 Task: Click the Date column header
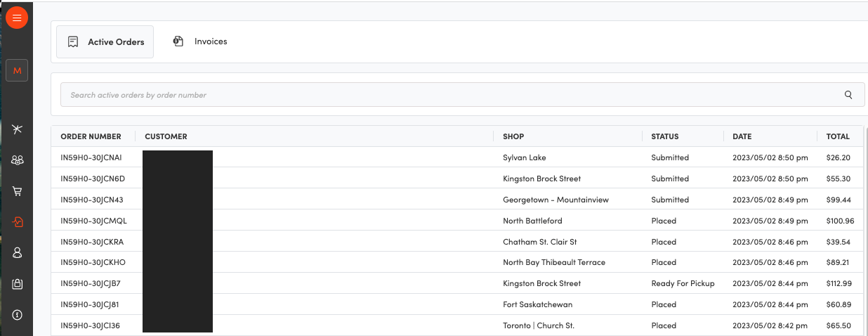742,136
